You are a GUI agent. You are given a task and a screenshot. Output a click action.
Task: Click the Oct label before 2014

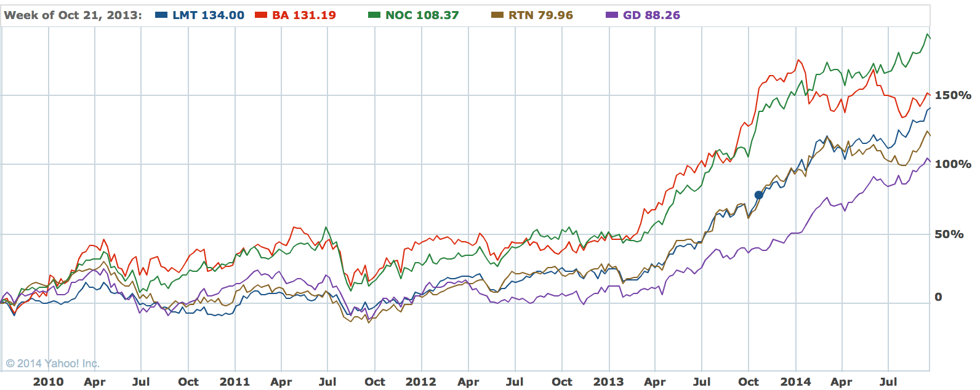(749, 381)
